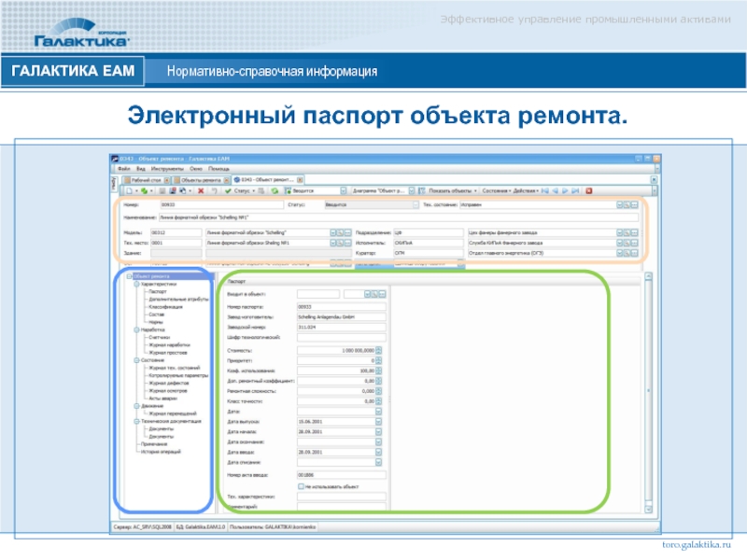
Task: Click the New document icon in toolbar
Action: pyautogui.click(x=129, y=190)
